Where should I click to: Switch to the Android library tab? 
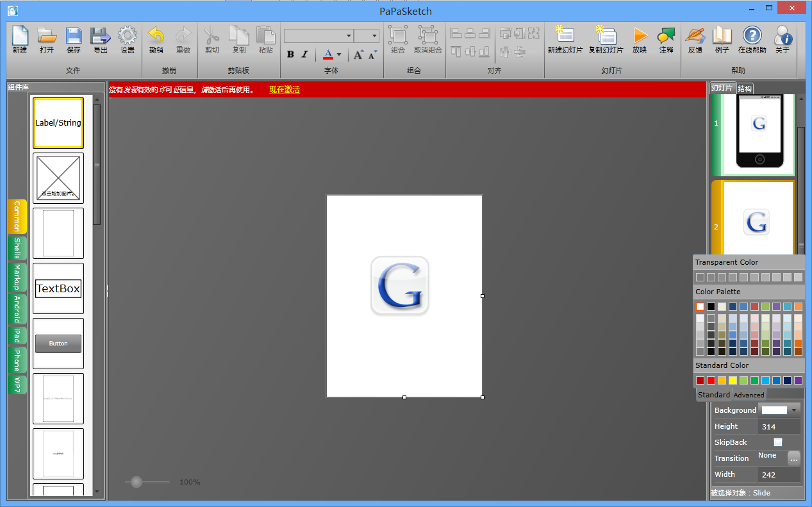click(17, 309)
